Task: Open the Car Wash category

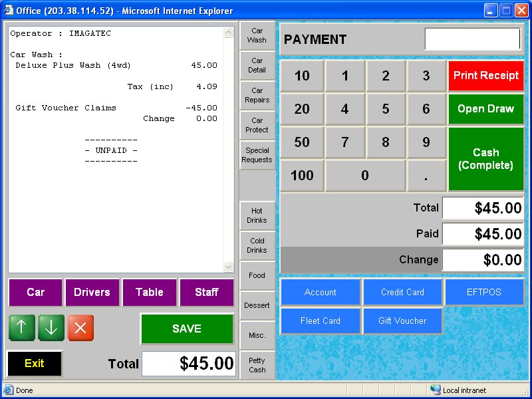Action: tap(257, 35)
